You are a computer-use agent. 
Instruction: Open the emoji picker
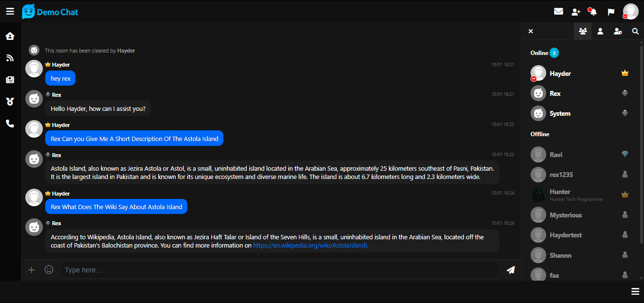tap(49, 269)
